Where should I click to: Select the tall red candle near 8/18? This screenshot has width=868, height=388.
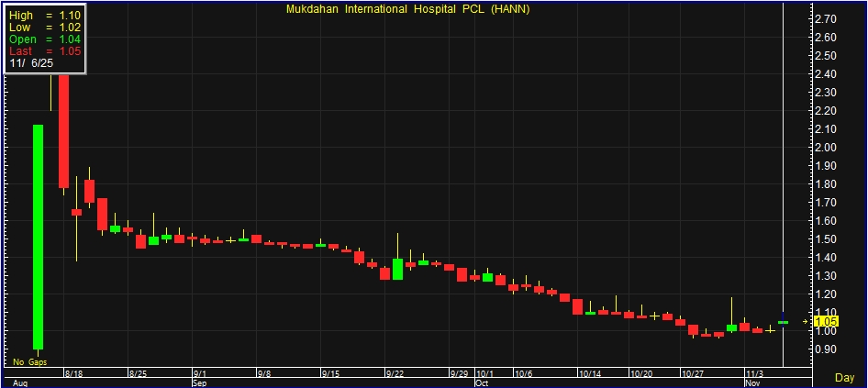pyautogui.click(x=63, y=128)
